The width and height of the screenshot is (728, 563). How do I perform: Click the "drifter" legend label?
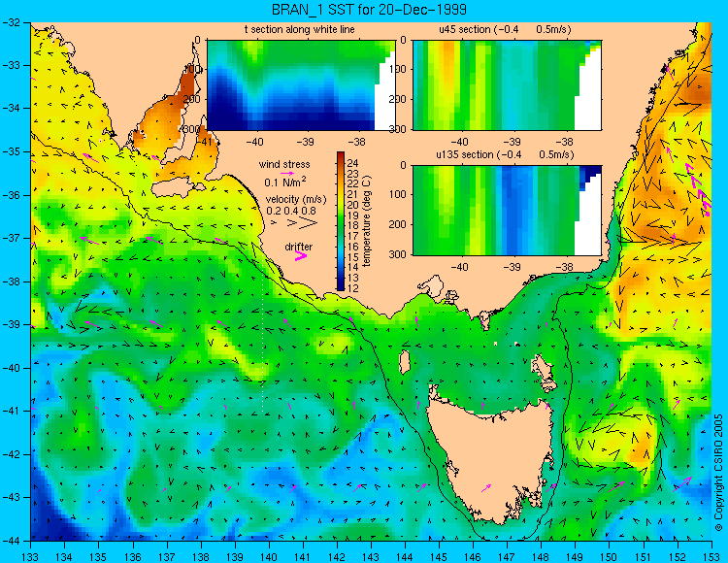(299, 247)
